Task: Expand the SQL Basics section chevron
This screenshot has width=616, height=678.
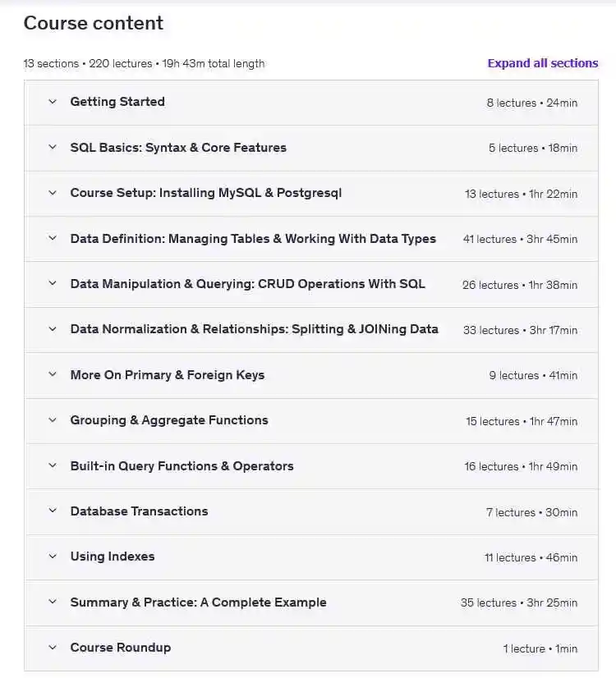Action: pyautogui.click(x=53, y=148)
